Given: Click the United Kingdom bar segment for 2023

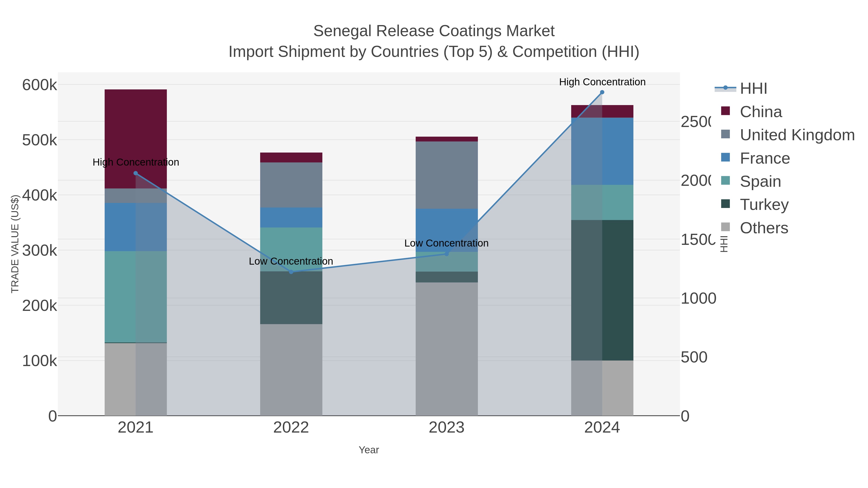Looking at the screenshot, I should (447, 175).
